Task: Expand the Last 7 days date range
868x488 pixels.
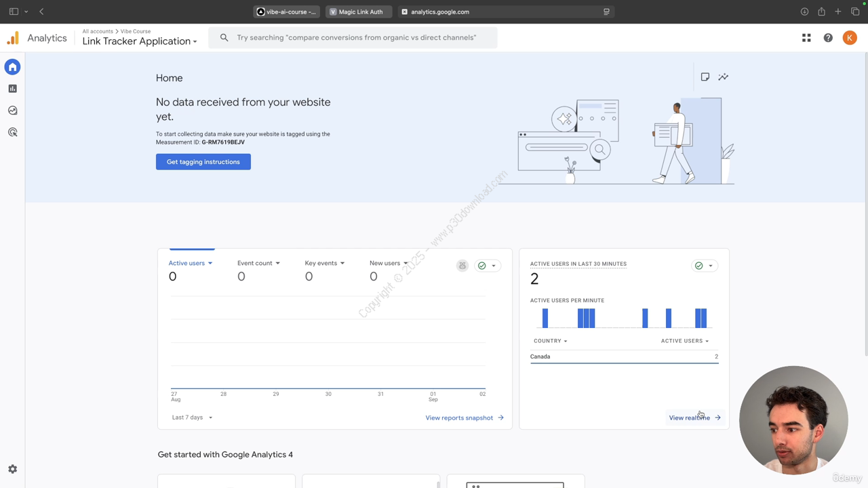Action: coord(192,418)
